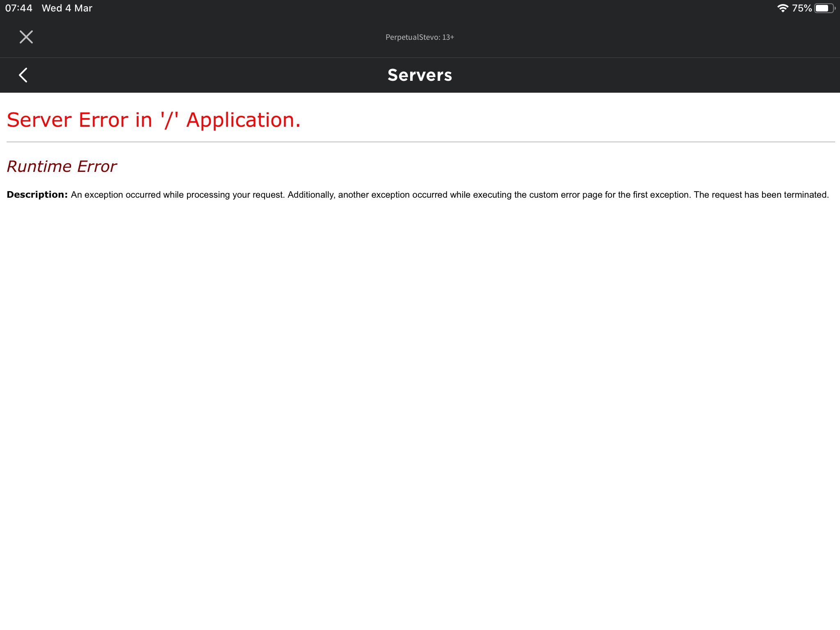
Task: Click the Runtime Error subheading
Action: (62, 167)
